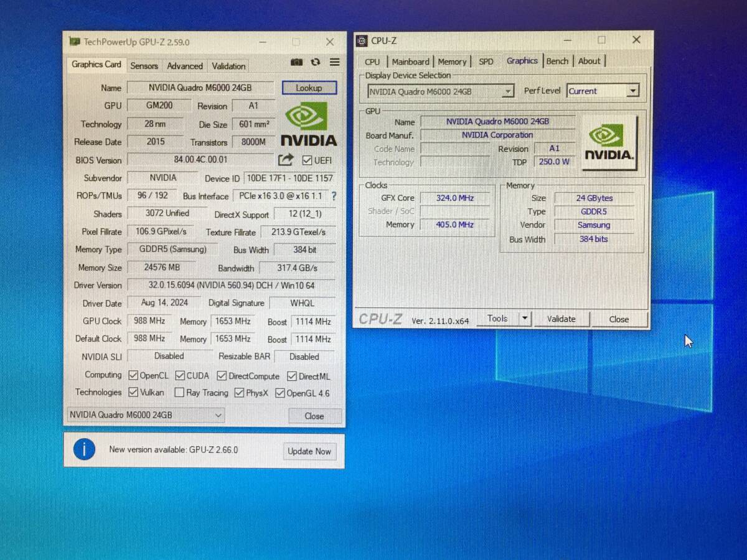Take a screenshot with GPU-Z camera icon
747x560 pixels.
tap(297, 62)
